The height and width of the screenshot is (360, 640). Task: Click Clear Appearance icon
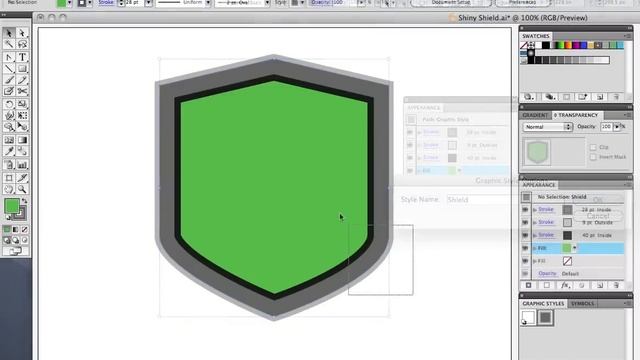click(582, 285)
